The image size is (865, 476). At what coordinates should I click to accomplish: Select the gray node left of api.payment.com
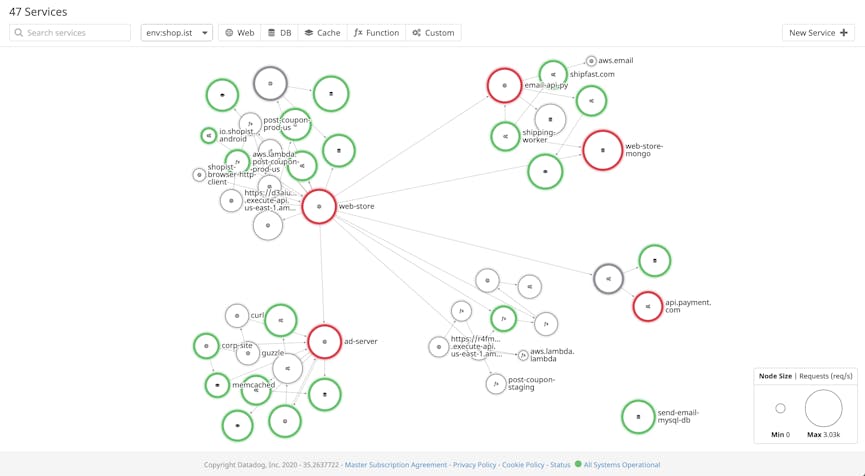tap(608, 279)
